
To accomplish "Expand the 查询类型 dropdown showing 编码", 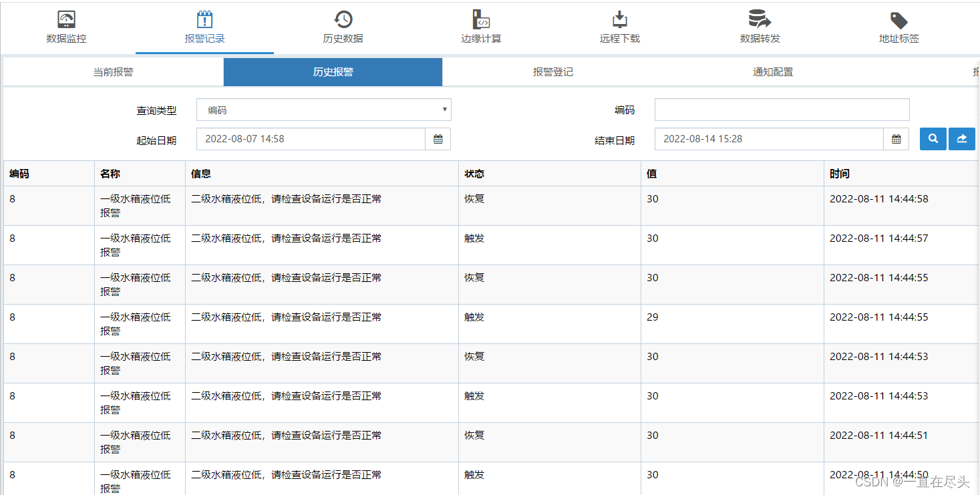I will tap(324, 110).
